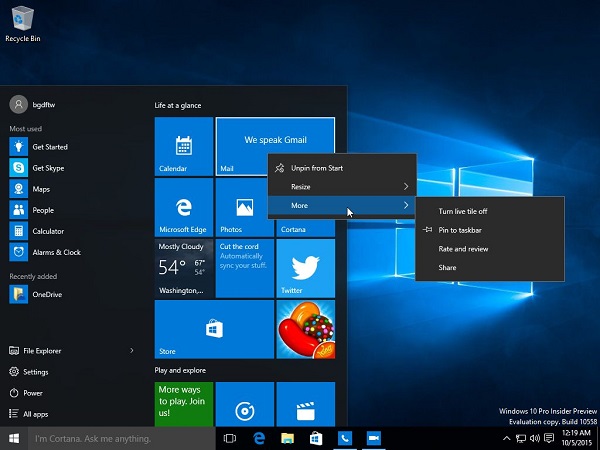Expand the Resize submenu arrow
The height and width of the screenshot is (450, 600).
click(406, 187)
